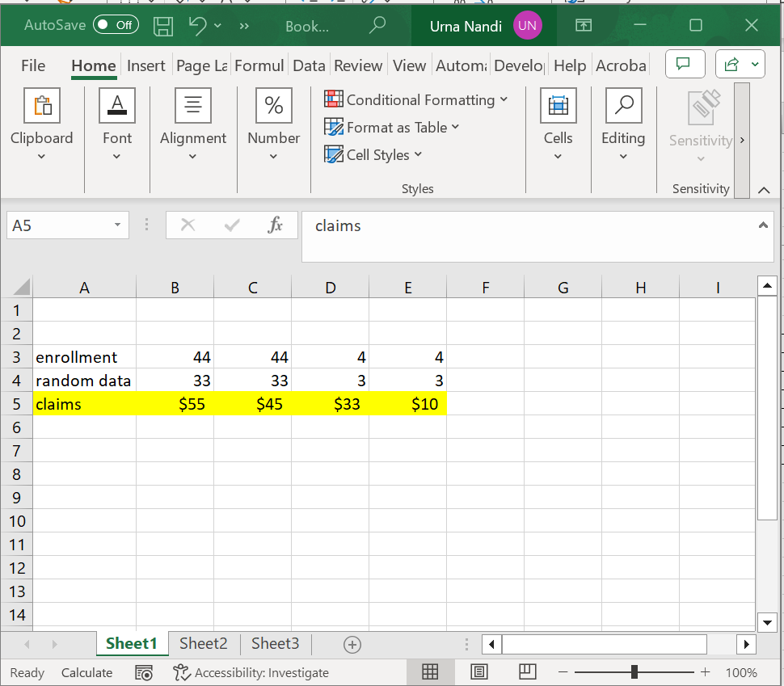This screenshot has height=686, width=784.
Task: Expand the Sensitivity dropdown arrow
Action: coord(701,158)
